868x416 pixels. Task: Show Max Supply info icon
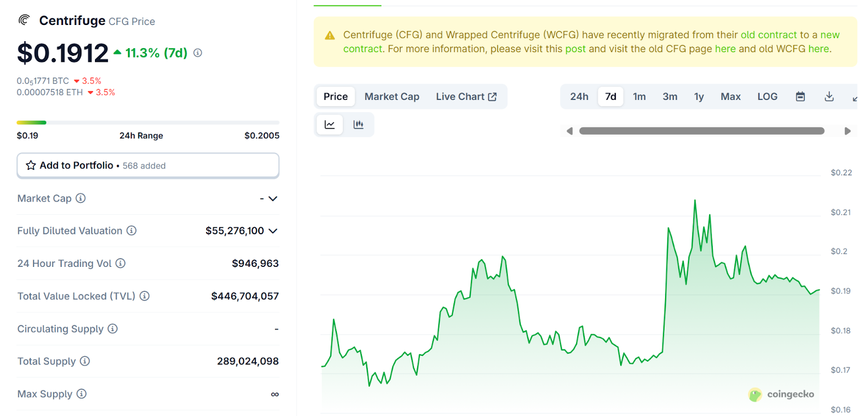coord(81,393)
